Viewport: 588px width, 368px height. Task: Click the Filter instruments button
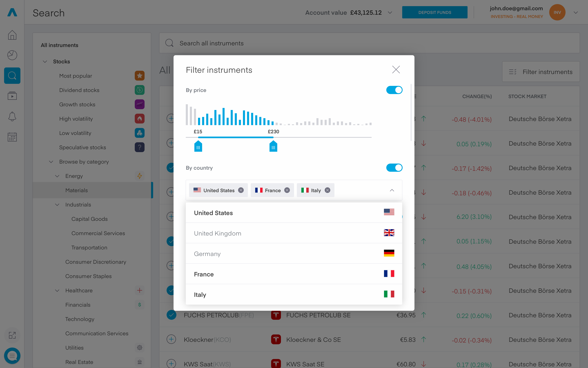coord(541,72)
